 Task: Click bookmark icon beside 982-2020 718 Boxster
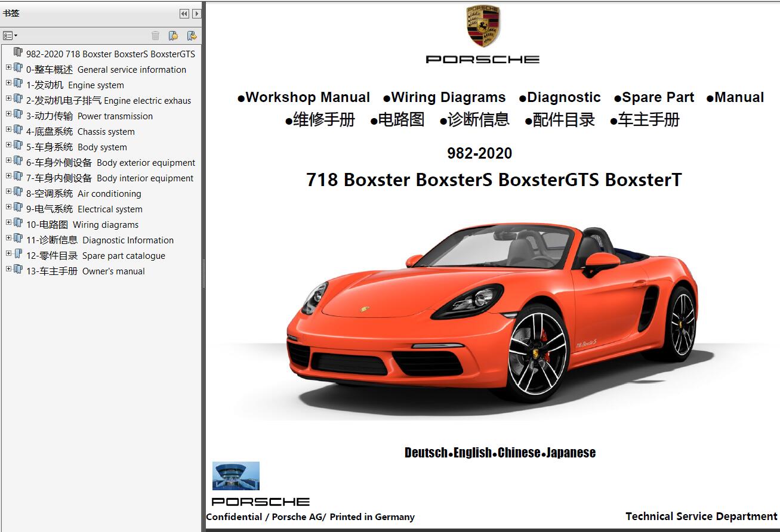(18, 52)
